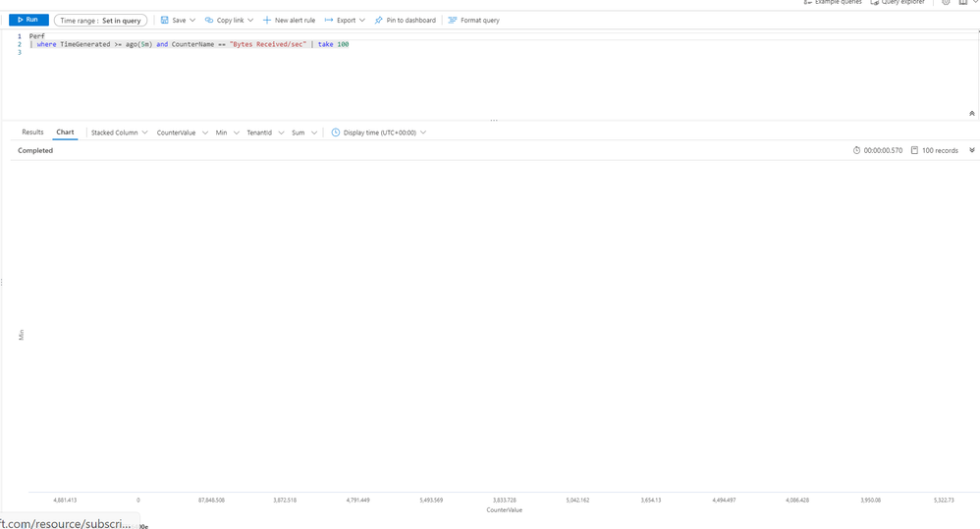Image resolution: width=980 pixels, height=529 pixels.
Task: Click the Format query button
Action: coord(473,20)
